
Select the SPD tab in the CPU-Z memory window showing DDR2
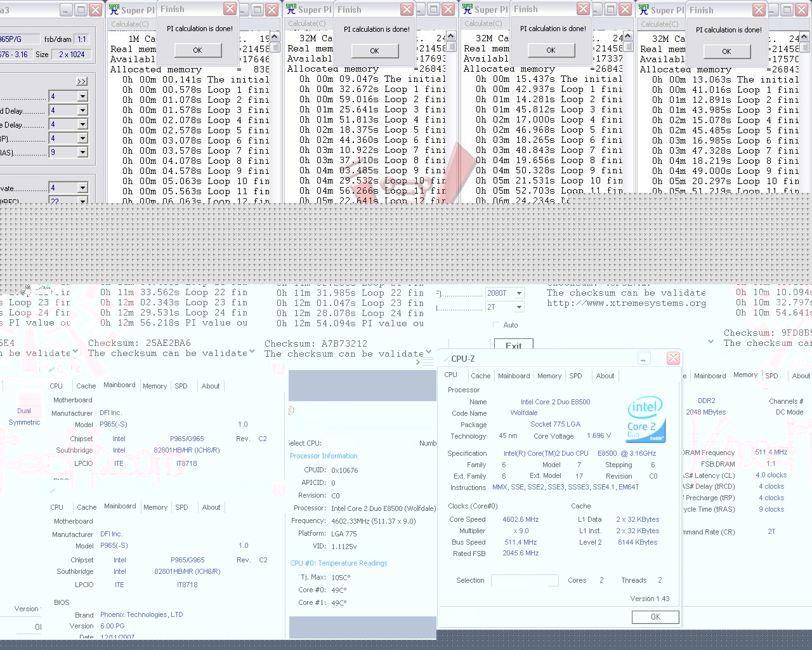(771, 376)
